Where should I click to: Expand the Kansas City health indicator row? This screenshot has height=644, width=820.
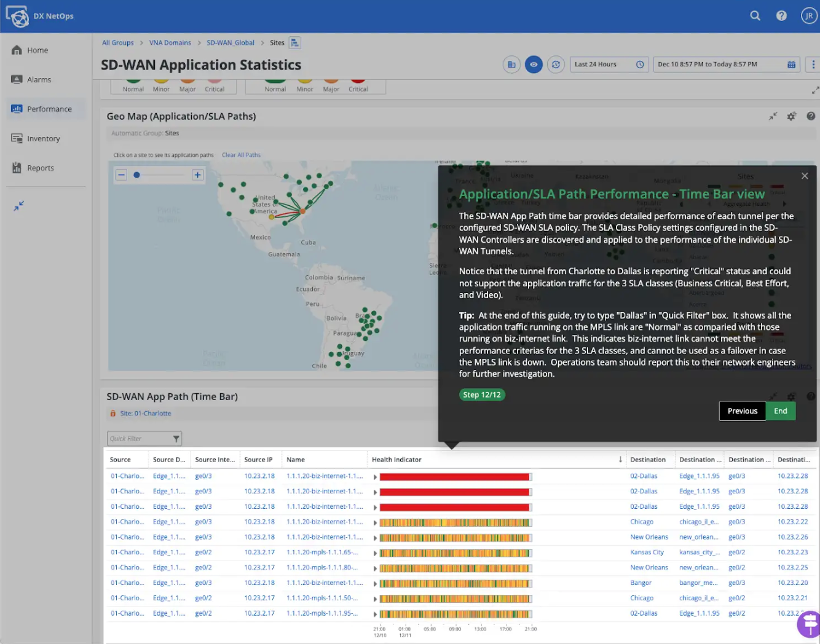(x=375, y=553)
